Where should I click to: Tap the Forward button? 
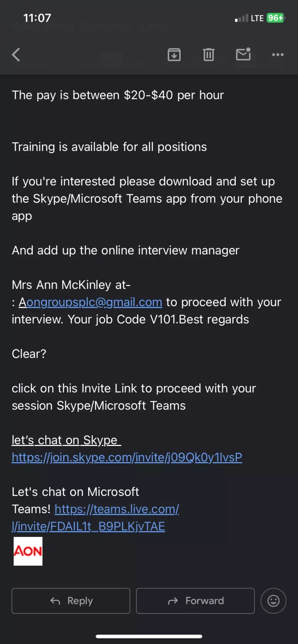point(195,601)
